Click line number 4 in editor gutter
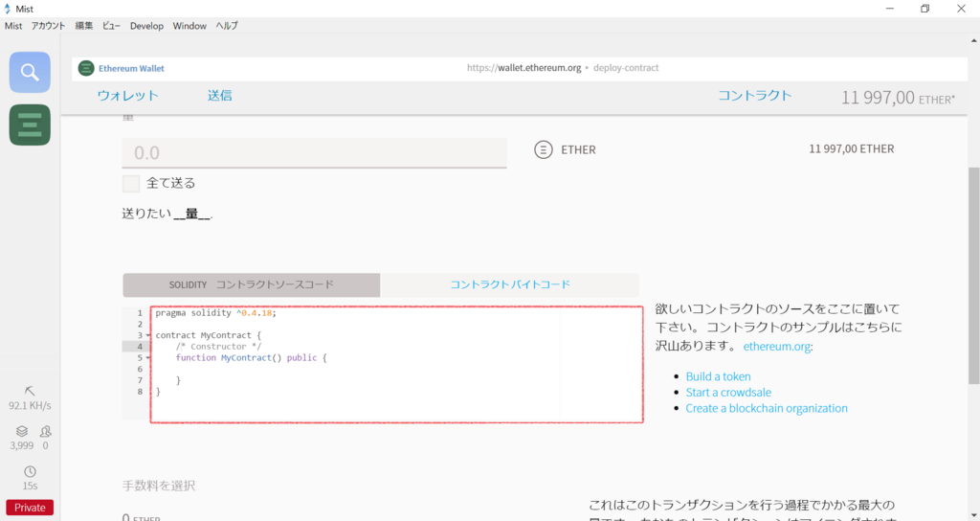 pos(140,347)
